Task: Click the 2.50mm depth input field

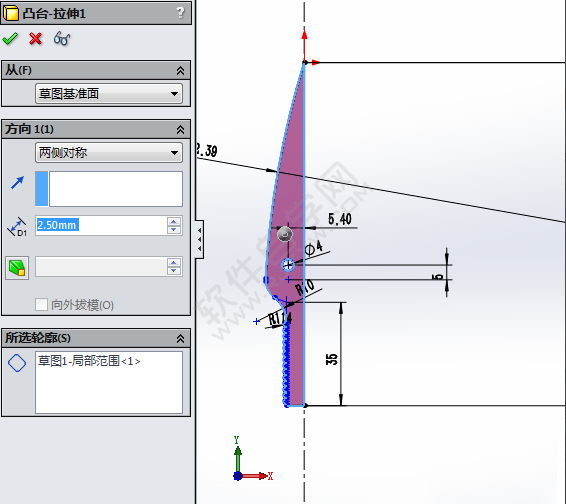Action: pos(101,226)
